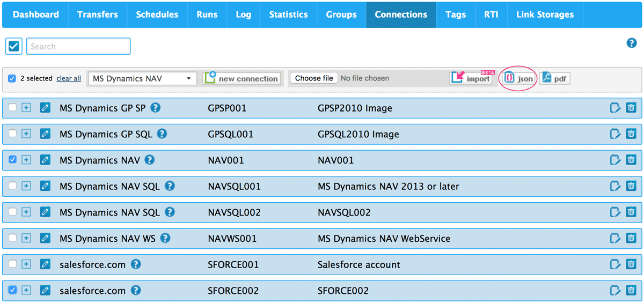Viewport: 644px width, 303px height.
Task: Copy the NAV001 connection using the note icon
Action: click(x=616, y=160)
